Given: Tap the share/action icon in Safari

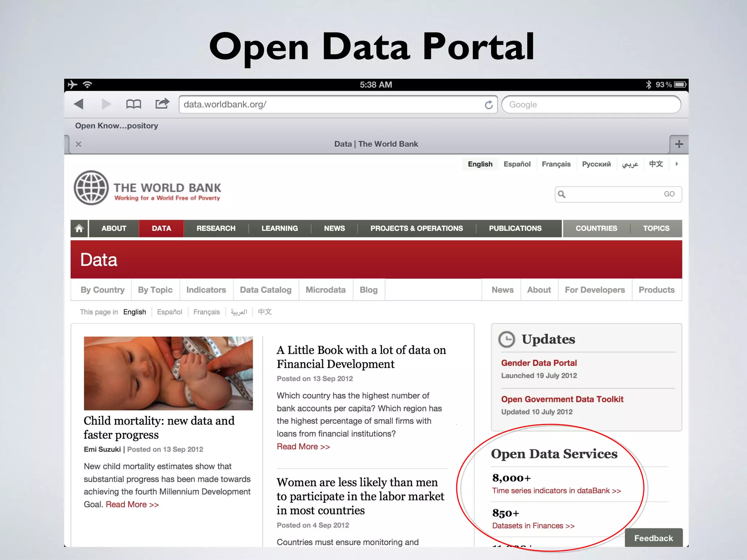Looking at the screenshot, I should (162, 104).
